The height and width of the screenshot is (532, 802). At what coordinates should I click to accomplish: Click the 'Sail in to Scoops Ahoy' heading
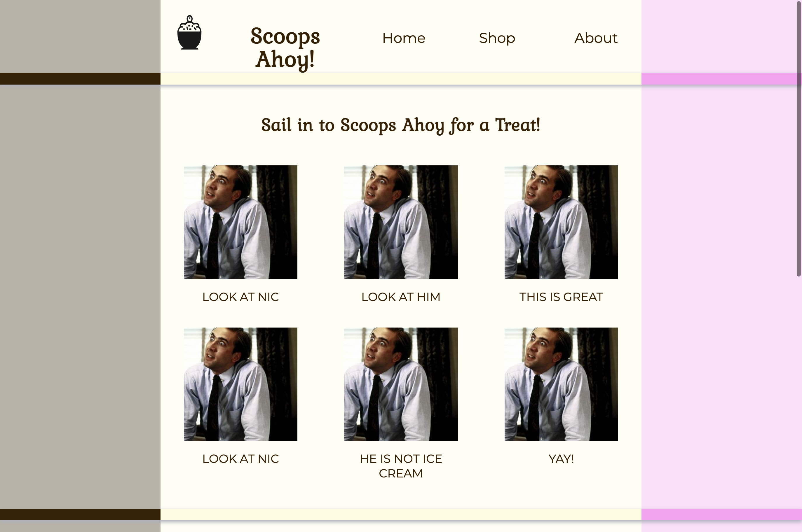pos(400,125)
